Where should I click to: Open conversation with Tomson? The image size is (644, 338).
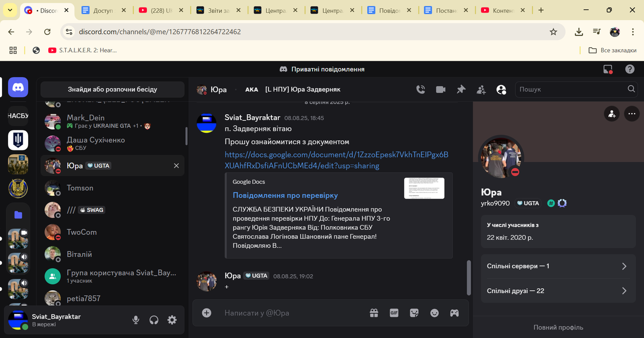pos(113,188)
